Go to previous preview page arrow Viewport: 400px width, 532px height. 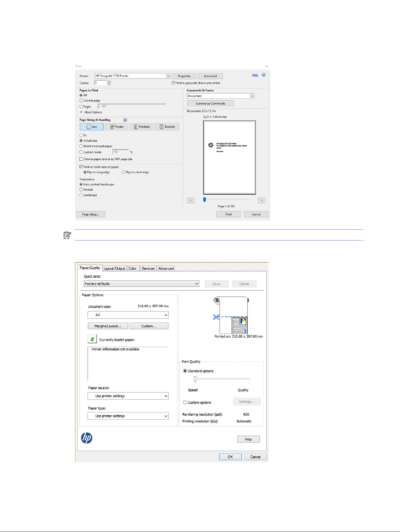(191, 200)
